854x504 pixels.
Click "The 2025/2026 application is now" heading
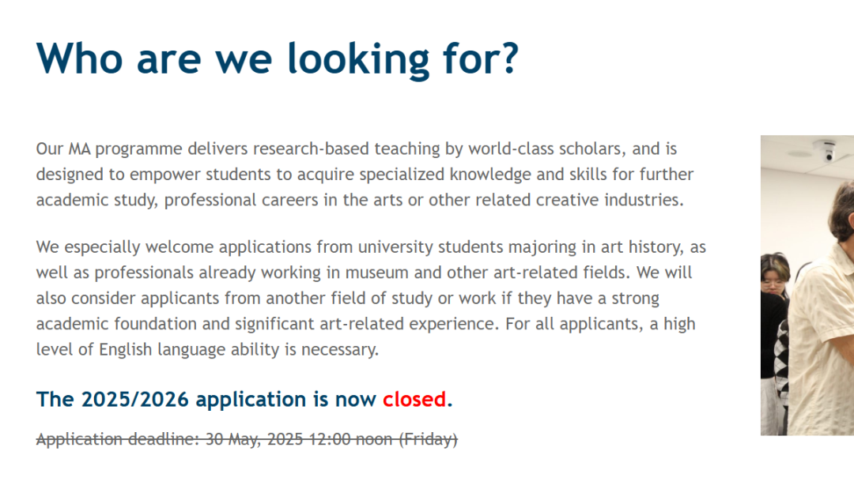click(x=206, y=400)
